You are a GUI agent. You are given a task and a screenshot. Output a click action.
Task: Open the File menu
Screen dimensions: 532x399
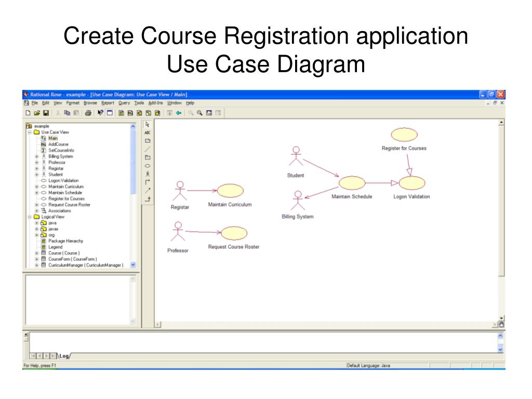coord(35,103)
